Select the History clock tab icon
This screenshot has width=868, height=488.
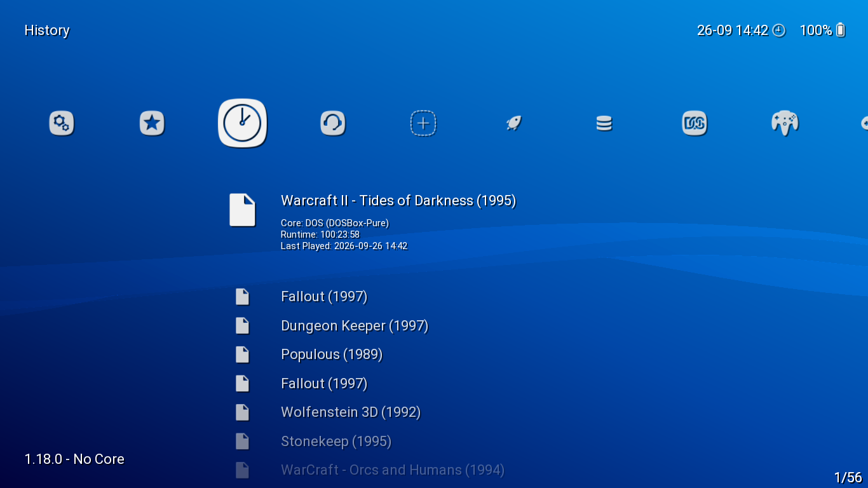(x=242, y=123)
